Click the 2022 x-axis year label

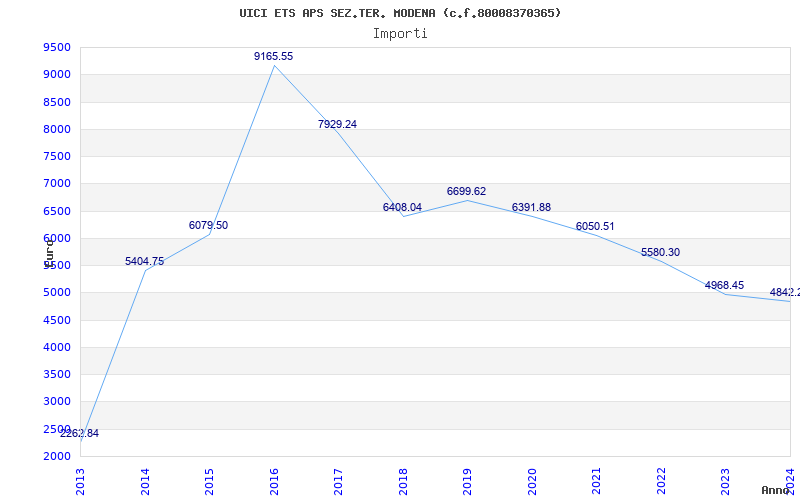tap(661, 481)
